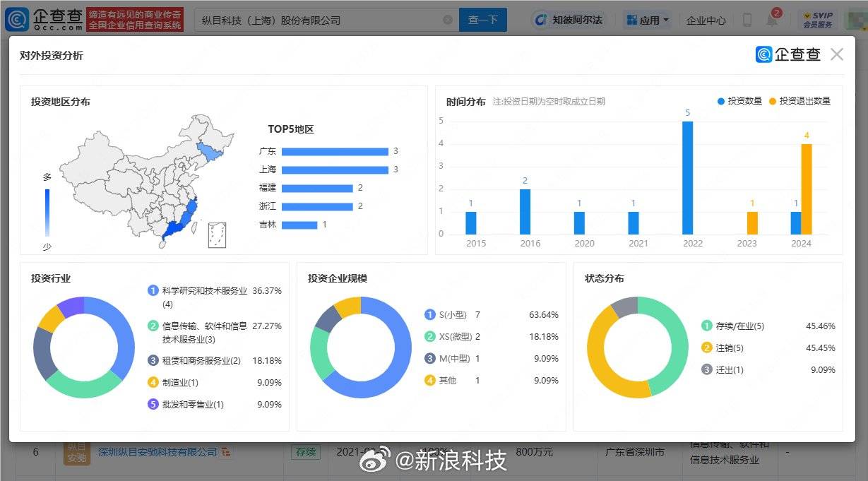Open 企业中心 menu item
The width and height of the screenshot is (868, 481).
[x=706, y=20]
